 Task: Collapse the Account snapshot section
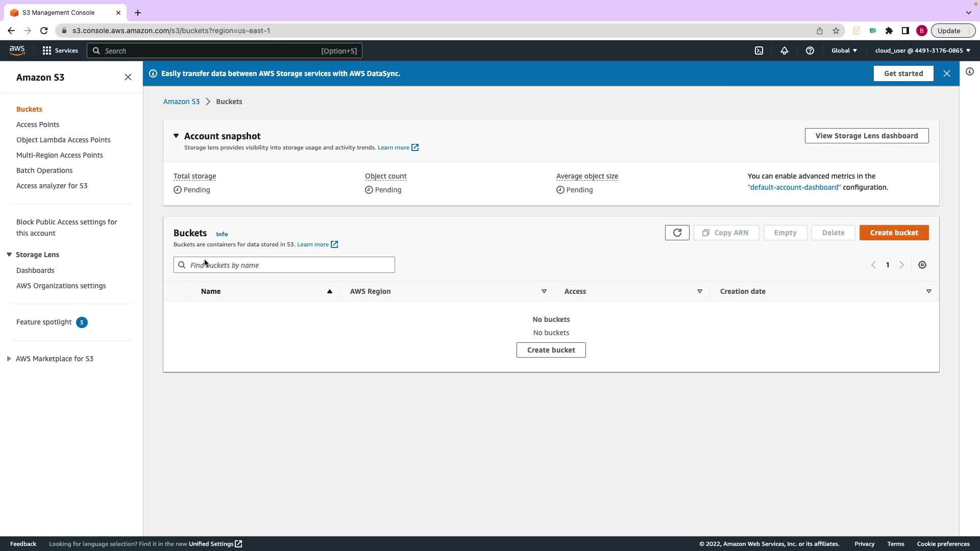pos(176,136)
